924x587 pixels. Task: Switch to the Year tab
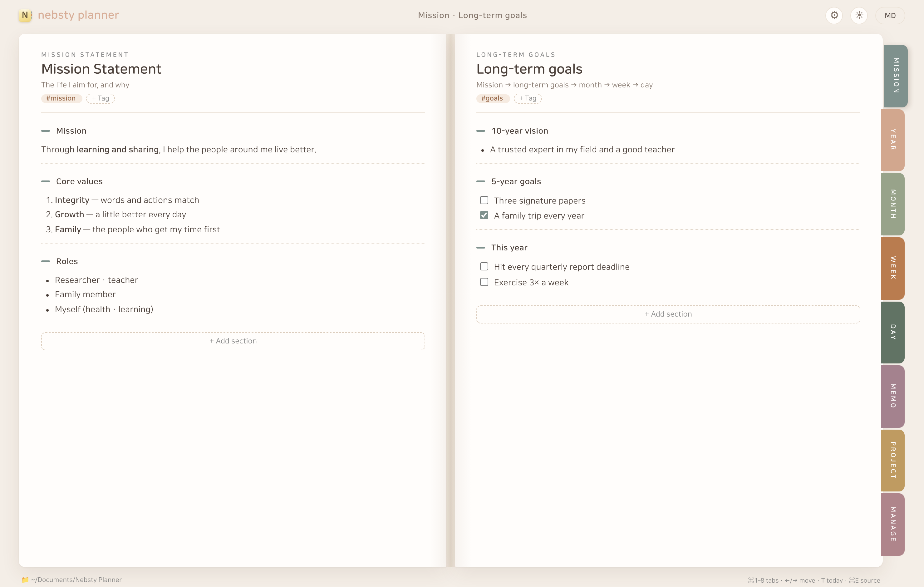point(893,140)
